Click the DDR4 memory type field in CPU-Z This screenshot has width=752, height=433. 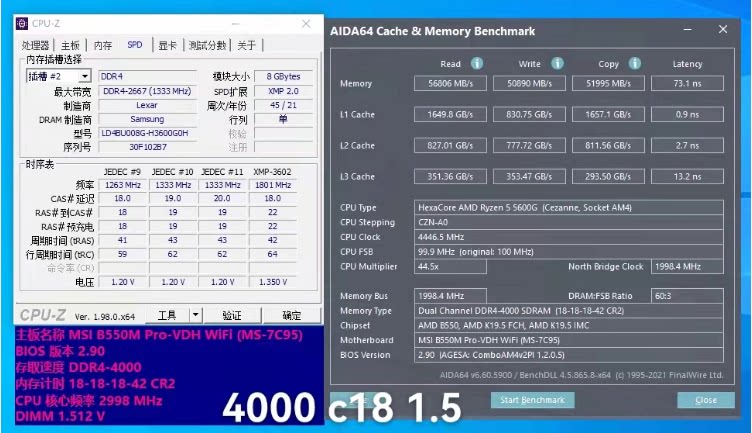click(147, 76)
